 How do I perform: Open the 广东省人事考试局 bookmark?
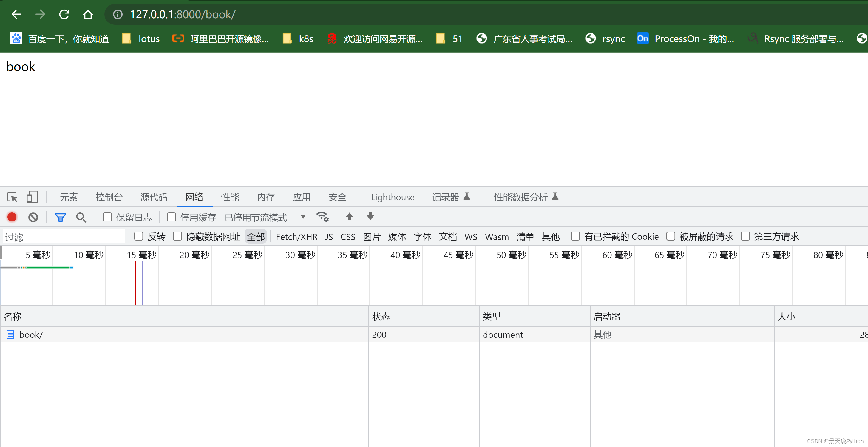[x=524, y=39]
